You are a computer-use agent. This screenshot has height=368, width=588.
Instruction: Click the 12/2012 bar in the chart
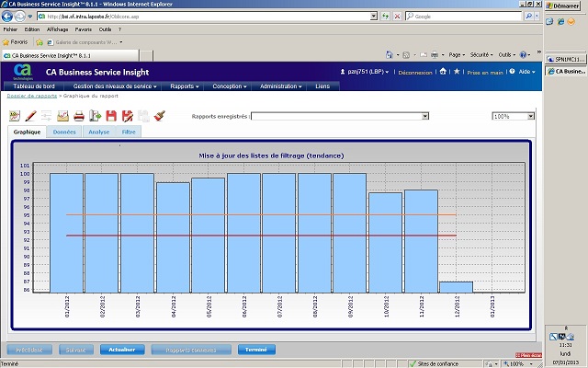click(456, 287)
